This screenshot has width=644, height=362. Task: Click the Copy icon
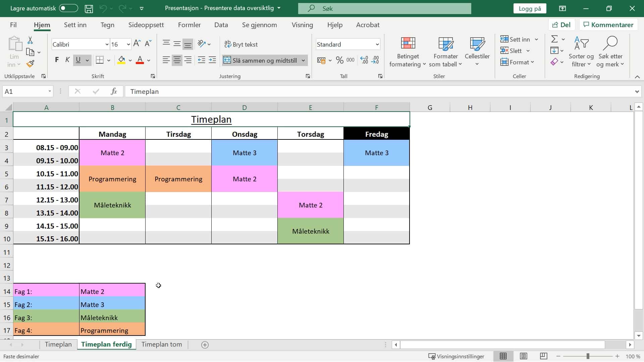[30, 52]
